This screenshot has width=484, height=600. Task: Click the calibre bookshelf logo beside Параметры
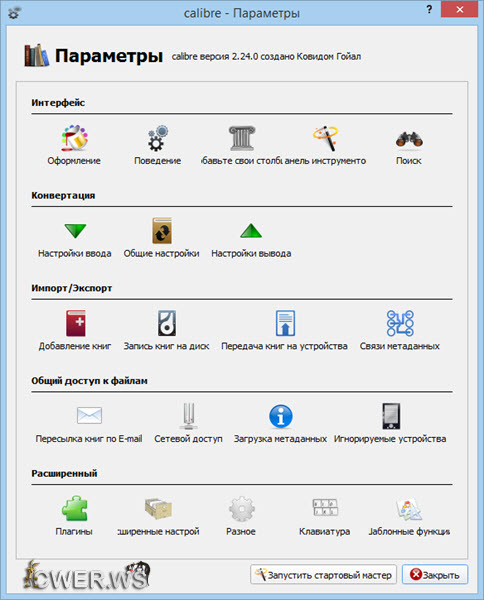point(37,56)
